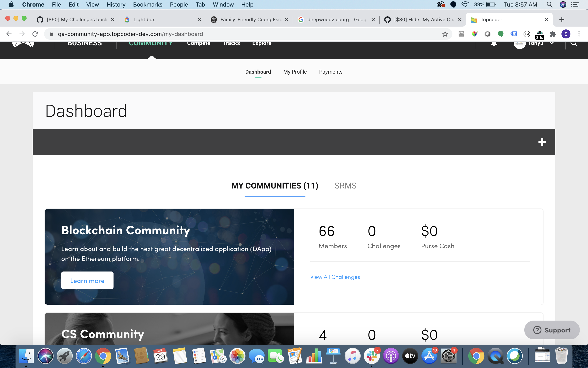This screenshot has height=368, width=588.
Task: Open the Apple menu
Action: (x=11, y=4)
